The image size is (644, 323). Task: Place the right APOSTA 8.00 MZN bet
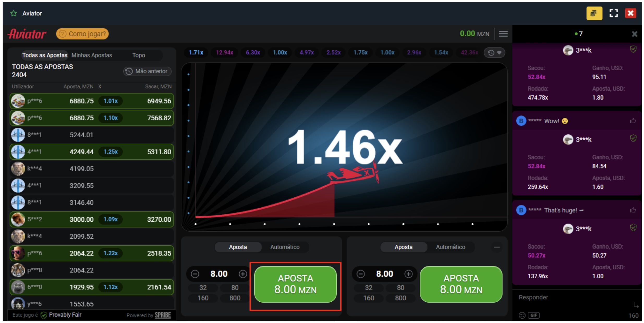(461, 284)
